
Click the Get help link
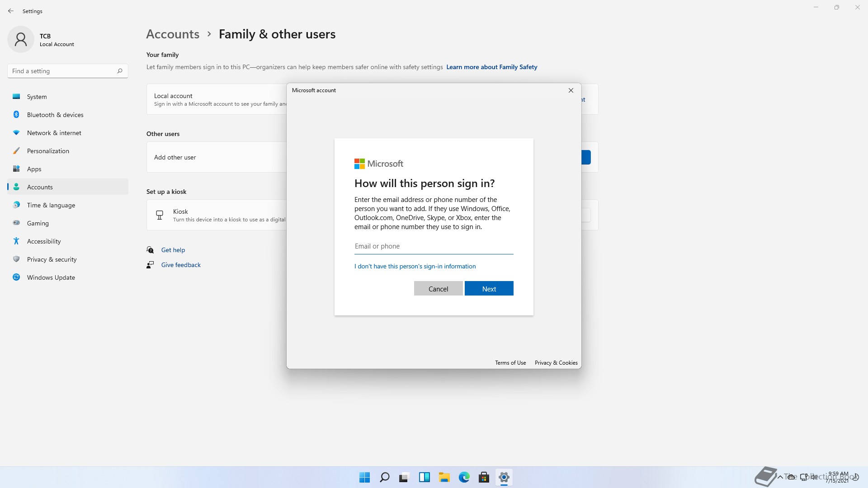[173, 250]
